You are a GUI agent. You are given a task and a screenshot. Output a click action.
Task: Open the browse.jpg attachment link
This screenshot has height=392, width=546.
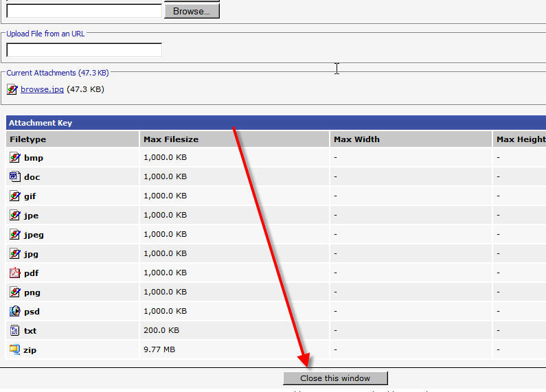(42, 89)
